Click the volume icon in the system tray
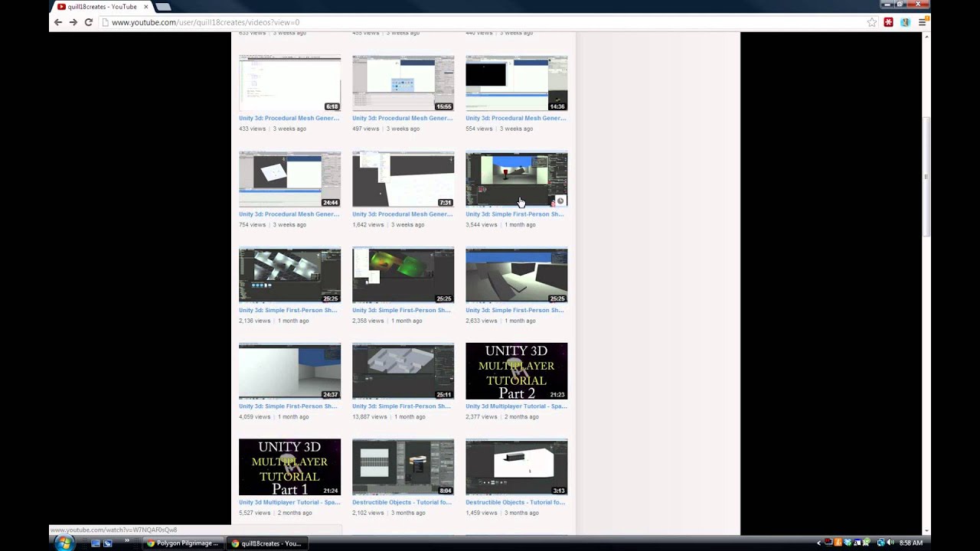This screenshot has width=980, height=551. tap(890, 543)
